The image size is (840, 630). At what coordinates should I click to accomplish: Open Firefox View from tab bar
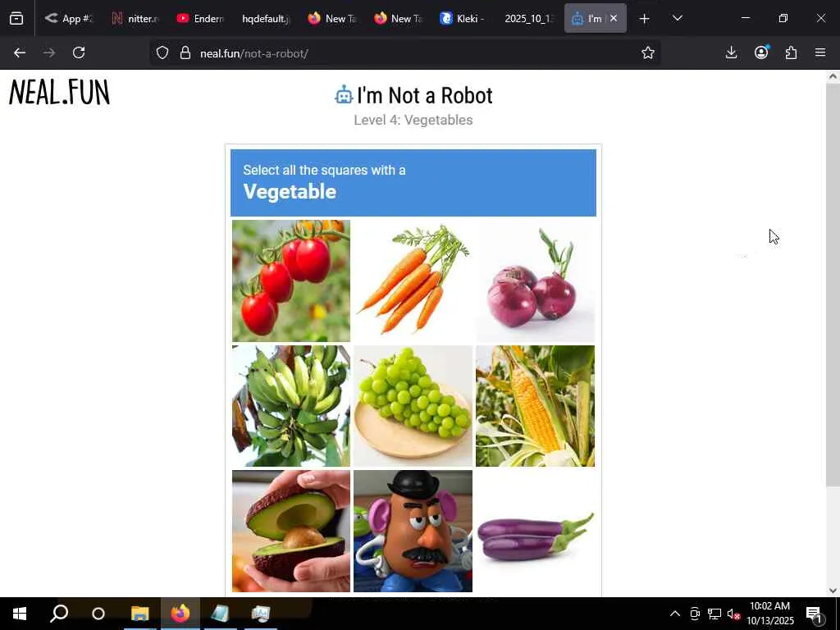point(16,18)
